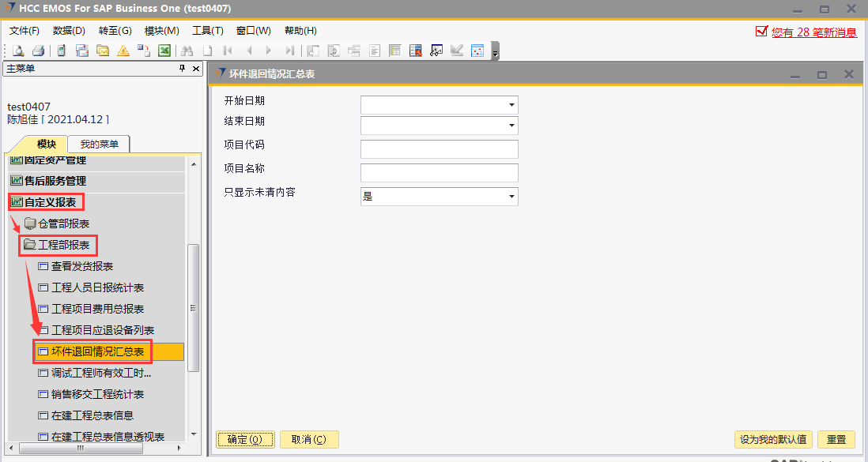Open the 您有 28 笔新消息 link
The width and height of the screenshot is (868, 462).
click(x=813, y=32)
